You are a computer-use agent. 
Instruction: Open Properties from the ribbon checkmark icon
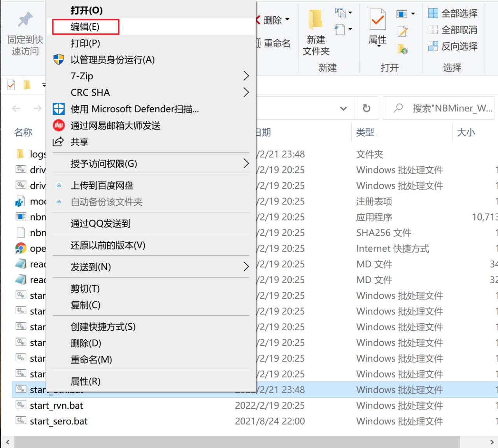(377, 19)
